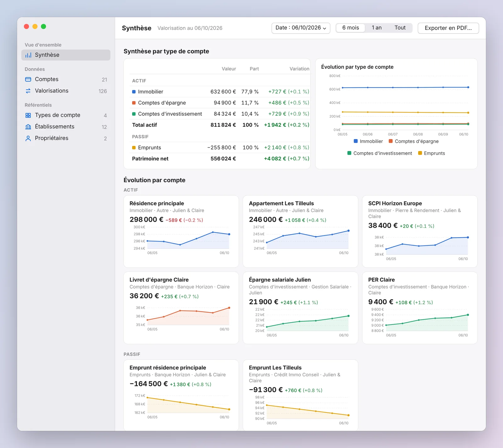This screenshot has width=503, height=448.
Task: Open the PER Claire account card
Action: (420, 308)
